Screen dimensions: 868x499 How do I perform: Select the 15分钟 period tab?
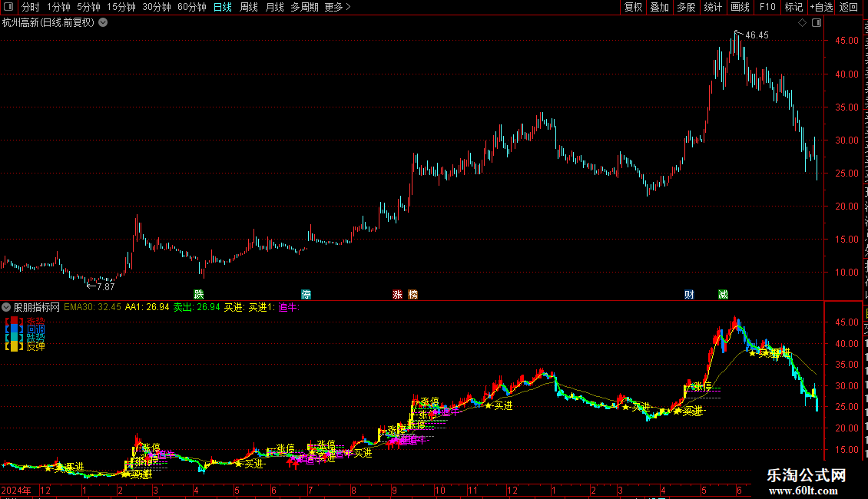(121, 7)
